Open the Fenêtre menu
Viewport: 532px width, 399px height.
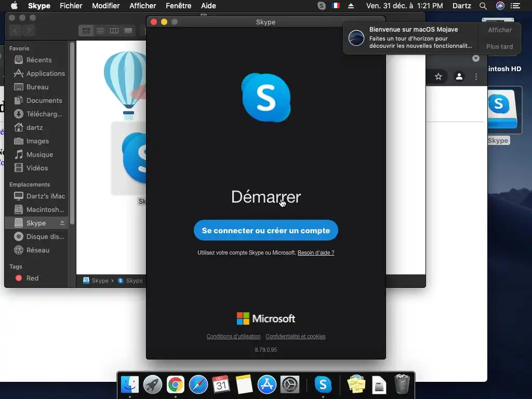click(x=179, y=6)
